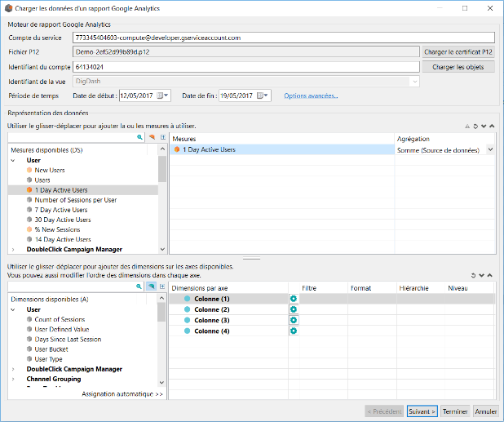504x422 pixels.
Task: Expand DoubleClick Campaign Manager in measures tree
Action: 12,250
